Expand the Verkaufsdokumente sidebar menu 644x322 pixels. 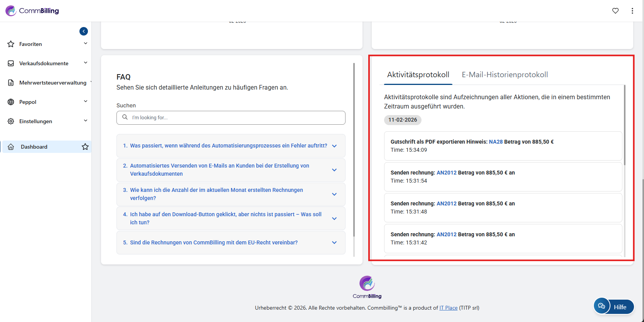point(85,63)
